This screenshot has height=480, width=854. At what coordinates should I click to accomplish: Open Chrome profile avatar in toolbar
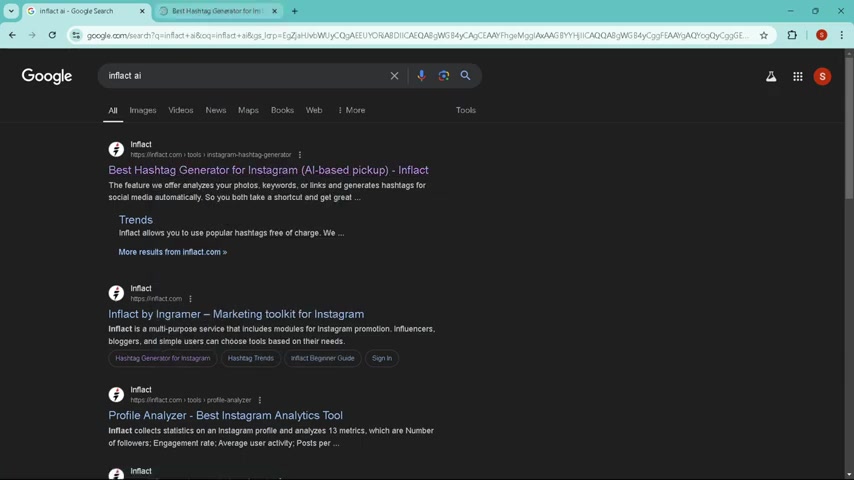pyautogui.click(x=821, y=35)
